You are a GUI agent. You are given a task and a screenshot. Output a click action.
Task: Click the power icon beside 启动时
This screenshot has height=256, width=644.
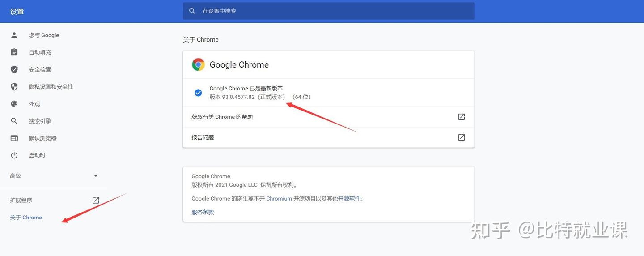coord(14,155)
